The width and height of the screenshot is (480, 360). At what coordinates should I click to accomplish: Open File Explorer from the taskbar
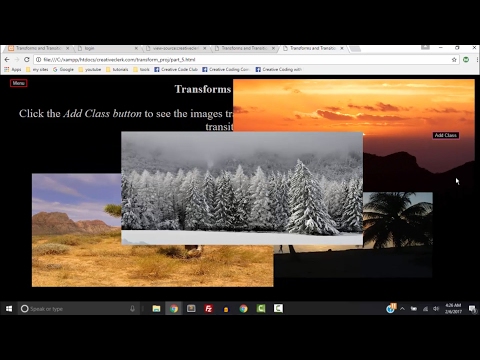(156, 309)
